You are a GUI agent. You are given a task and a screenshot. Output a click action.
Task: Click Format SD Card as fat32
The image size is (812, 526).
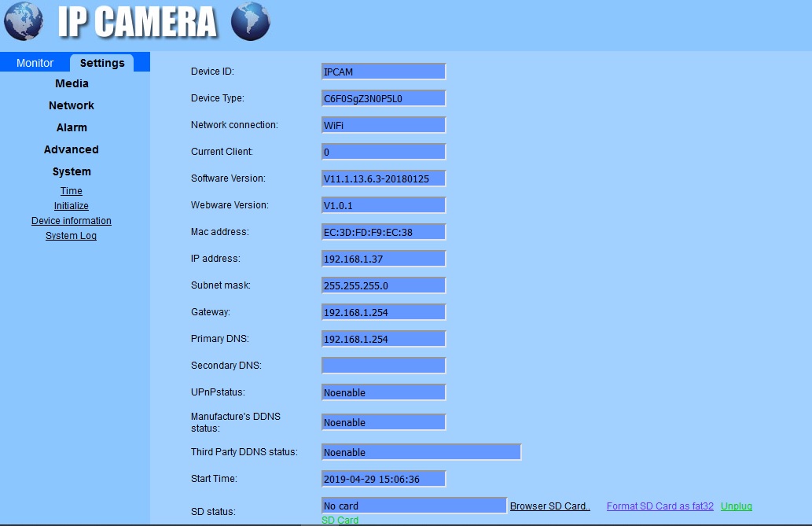(x=660, y=506)
